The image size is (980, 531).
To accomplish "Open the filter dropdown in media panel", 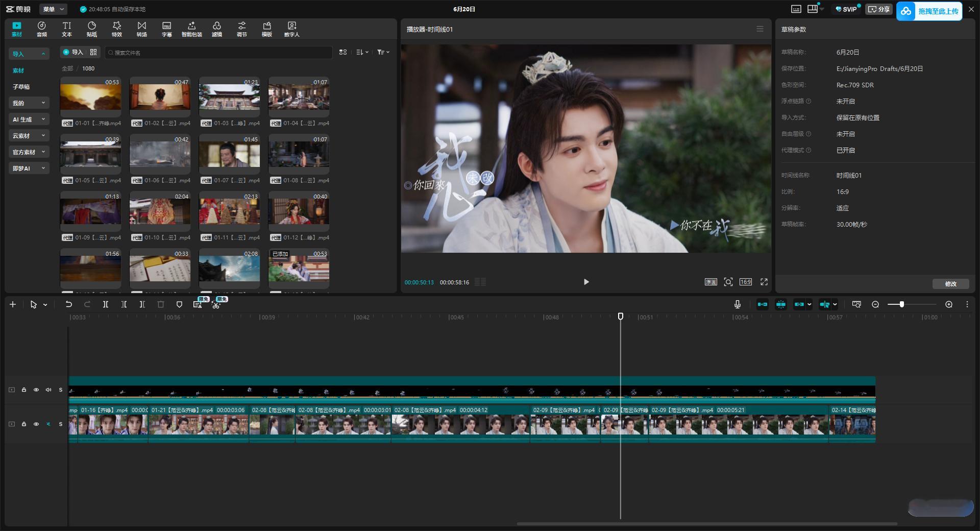I will coord(383,52).
